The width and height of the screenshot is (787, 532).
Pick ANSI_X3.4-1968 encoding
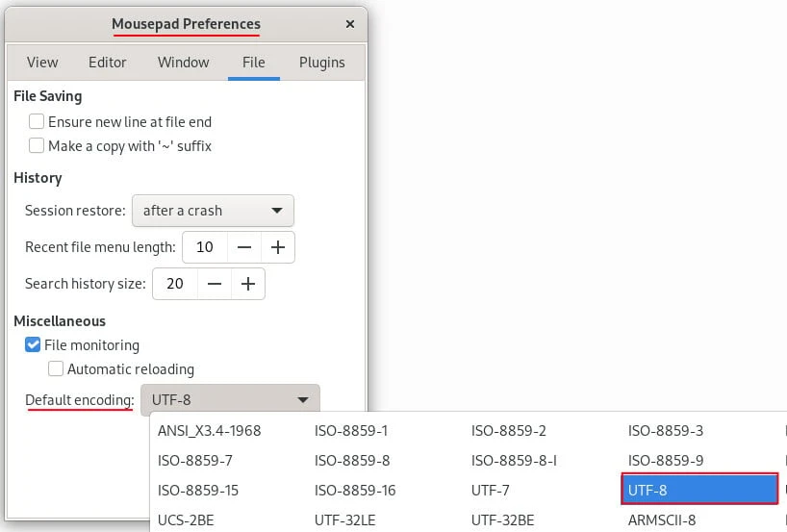coord(210,430)
